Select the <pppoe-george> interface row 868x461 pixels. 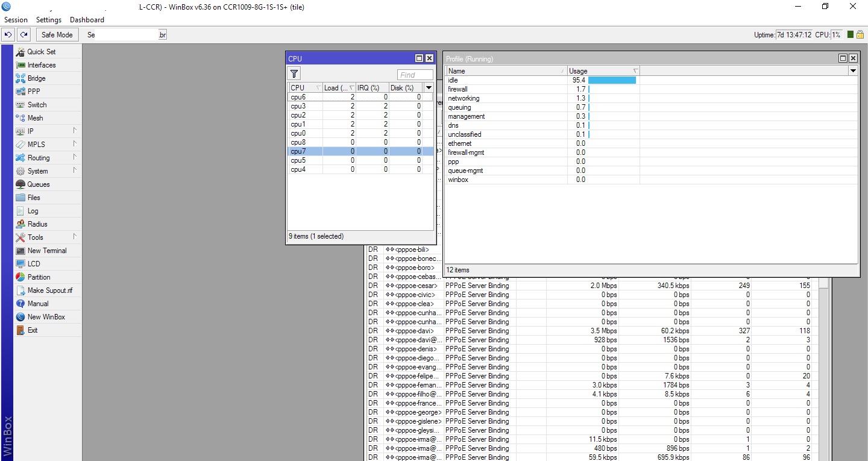pyautogui.click(x=592, y=412)
